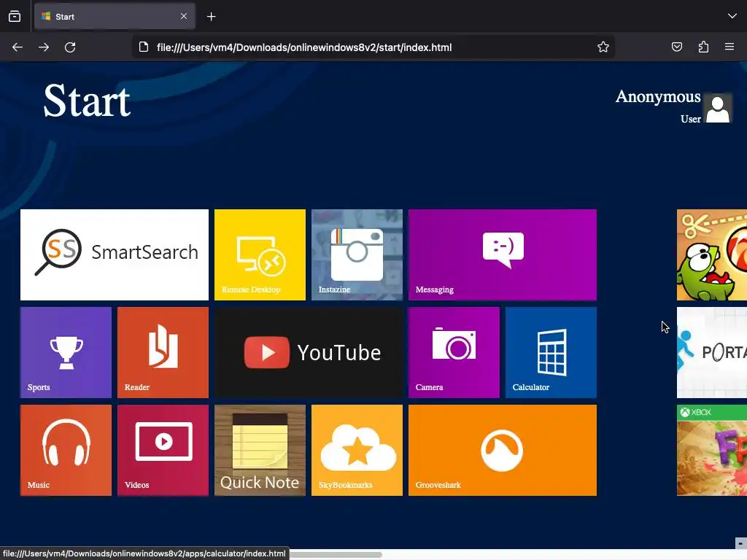Screen dimensions: 747x560
Task: Open the SmartSearch tile
Action: coord(115,254)
